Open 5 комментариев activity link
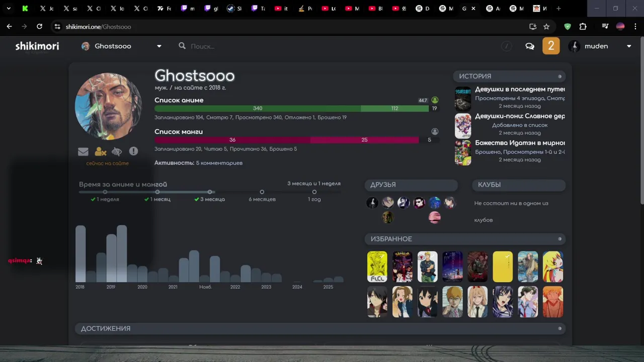Screen dimensions: 644x362 219,163
